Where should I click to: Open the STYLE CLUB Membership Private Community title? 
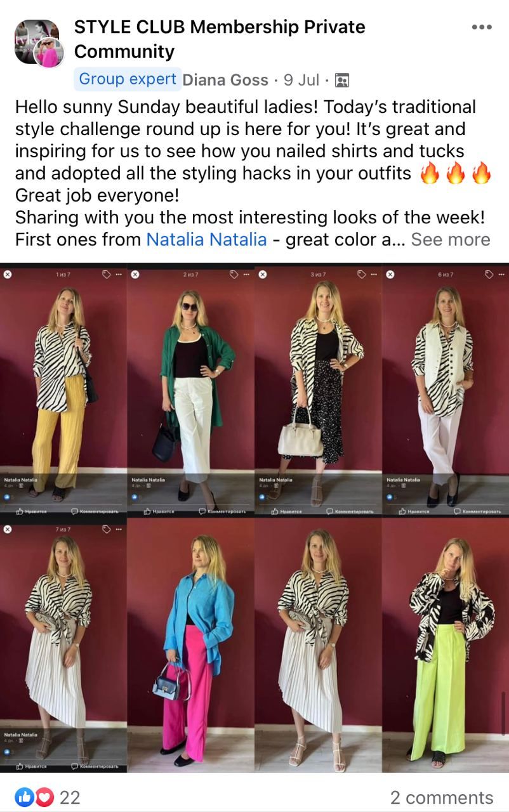tap(220, 39)
